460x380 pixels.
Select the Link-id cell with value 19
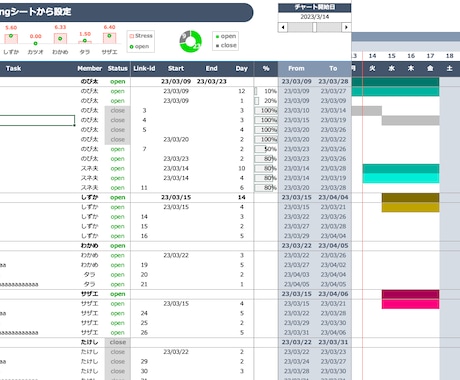click(x=144, y=265)
